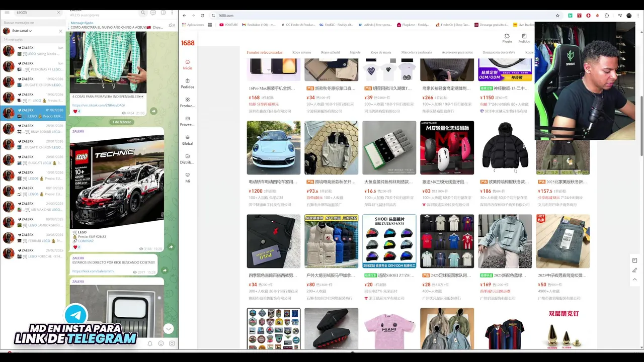
Task: Open the vm.tiktok.com link in the post
Action: click(99, 105)
